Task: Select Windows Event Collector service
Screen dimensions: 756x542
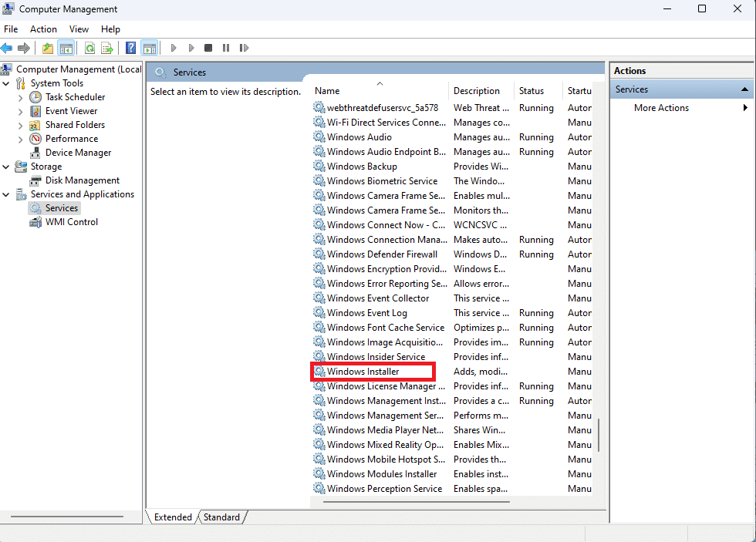Action: tap(378, 298)
